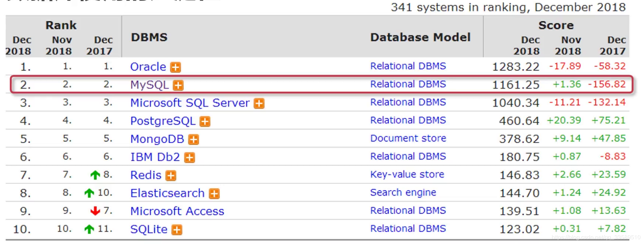
Task: Open the Key-value store link
Action: coord(407,175)
